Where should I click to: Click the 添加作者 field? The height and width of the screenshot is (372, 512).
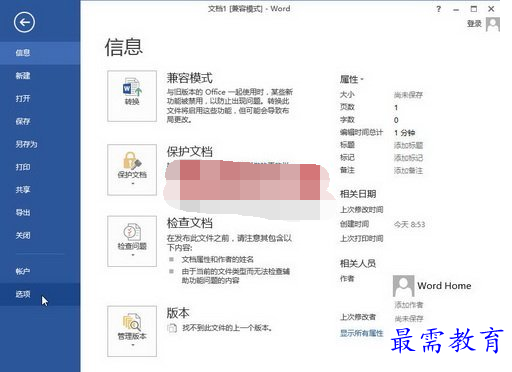coord(409,305)
